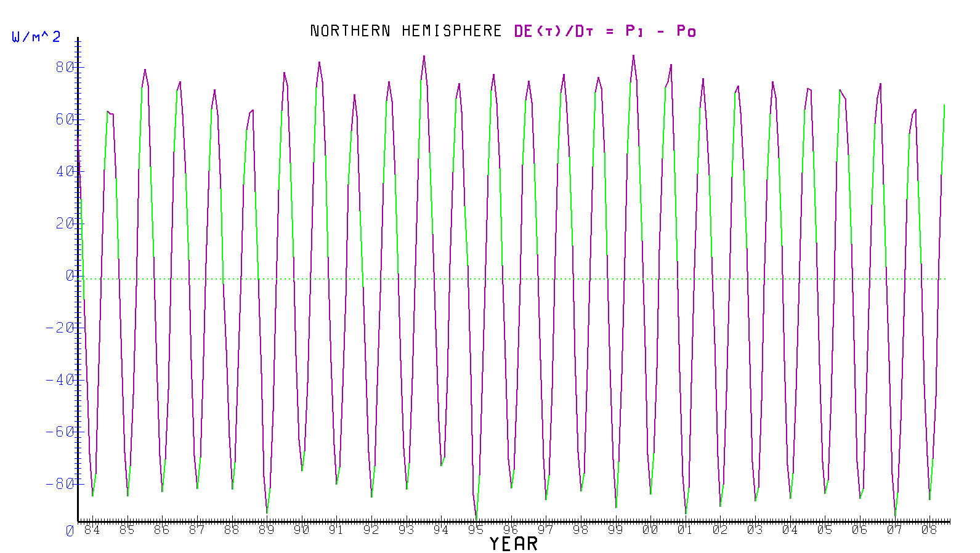Click the 07 year tick label
980x553 pixels.
tap(894, 530)
